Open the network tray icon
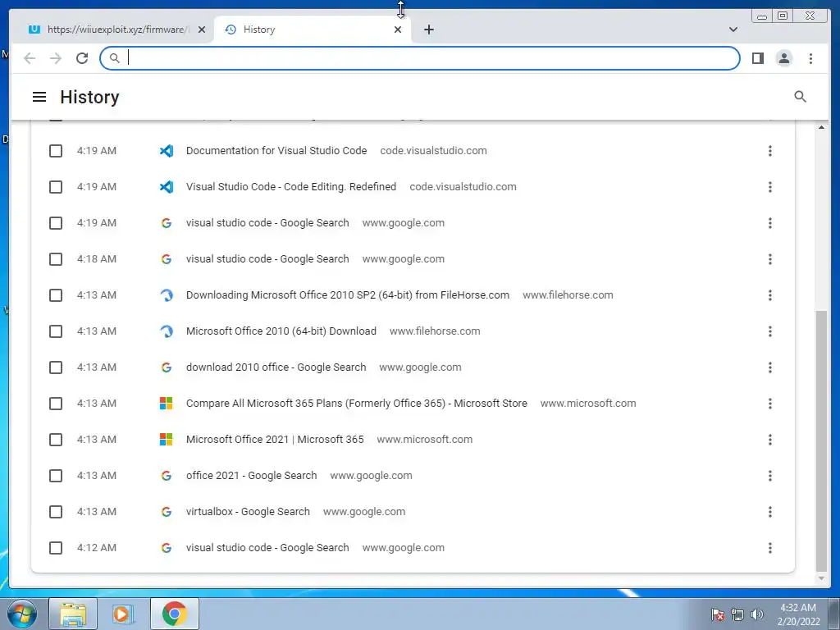 click(x=737, y=614)
